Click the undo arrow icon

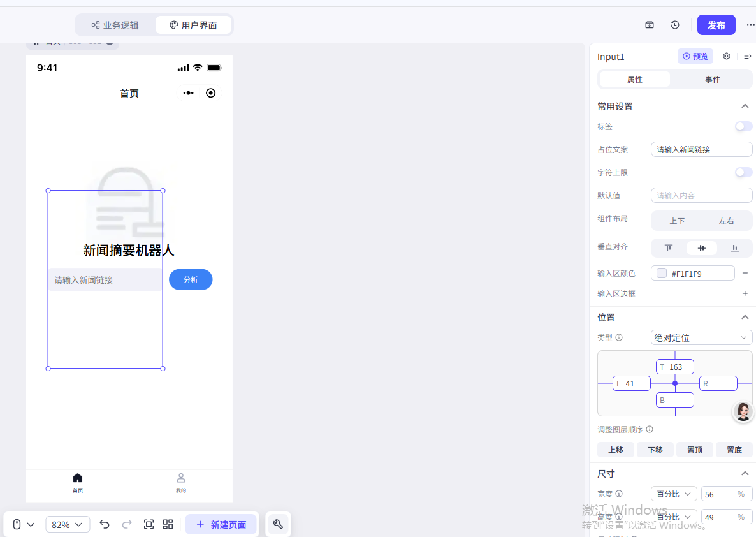click(105, 524)
